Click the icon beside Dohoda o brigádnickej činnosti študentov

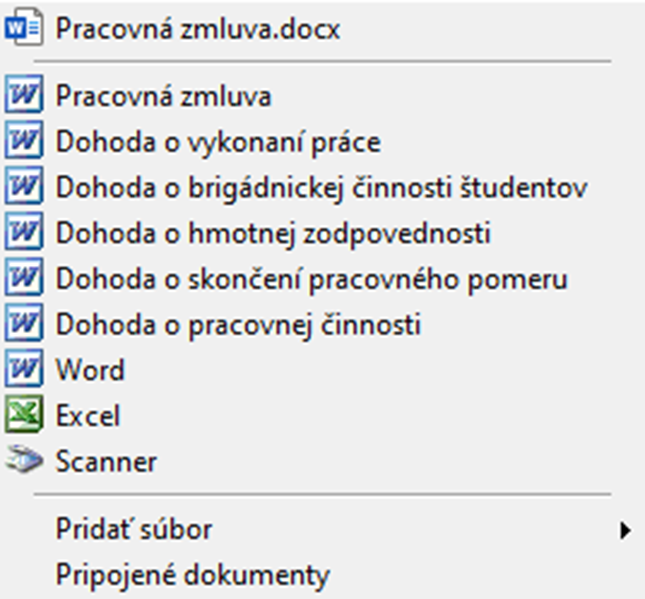pyautogui.click(x=23, y=186)
